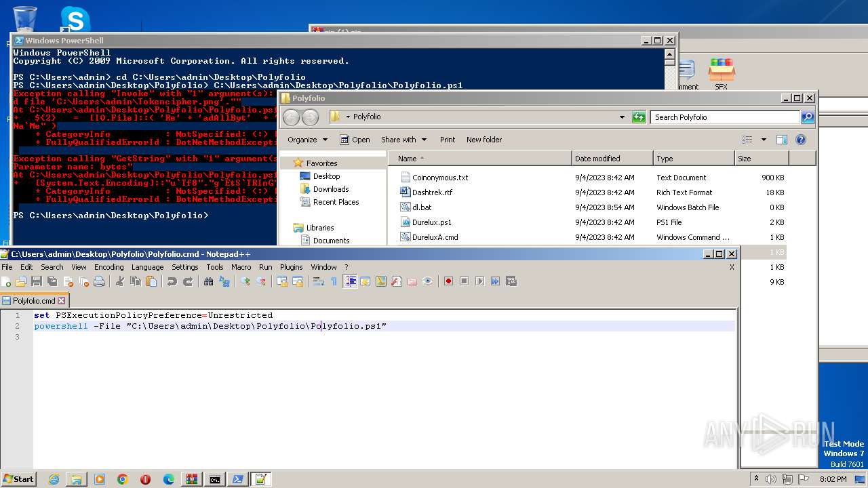868x488 pixels.
Task: Open the Plugins menu in Notepad++
Action: click(x=291, y=267)
